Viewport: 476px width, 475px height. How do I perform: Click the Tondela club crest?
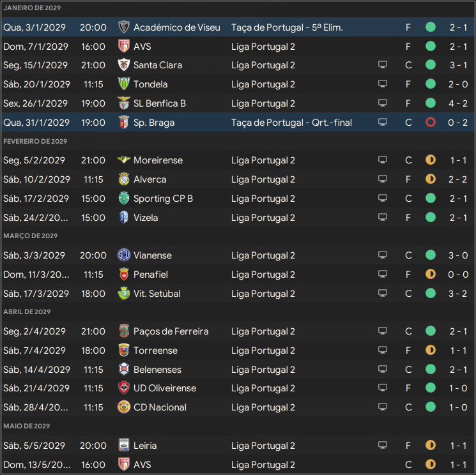tap(123, 84)
